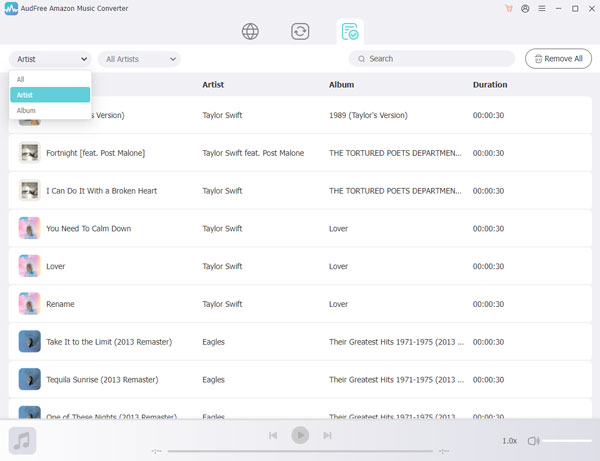Click Fortnight album cover thumbnail
This screenshot has height=461, width=600.
click(29, 153)
